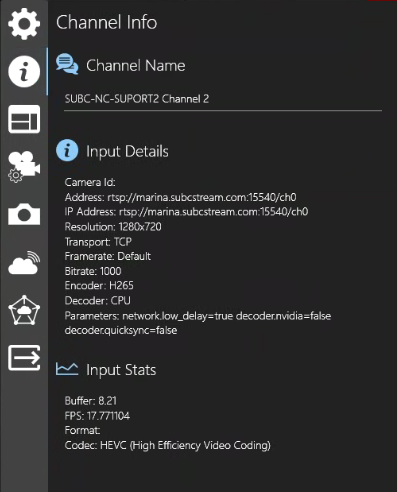The height and width of the screenshot is (492, 398).
Task: Click the chart icon beside Input Stats
Action: tap(67, 369)
